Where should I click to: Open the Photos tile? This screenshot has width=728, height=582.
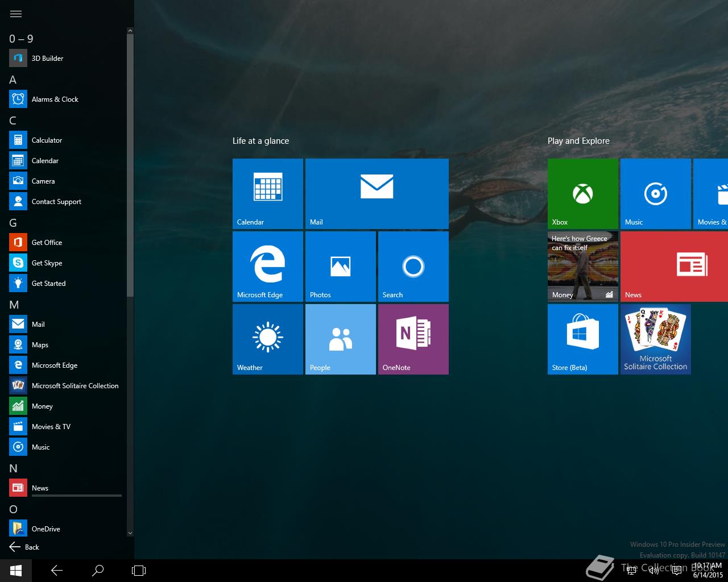tap(341, 267)
